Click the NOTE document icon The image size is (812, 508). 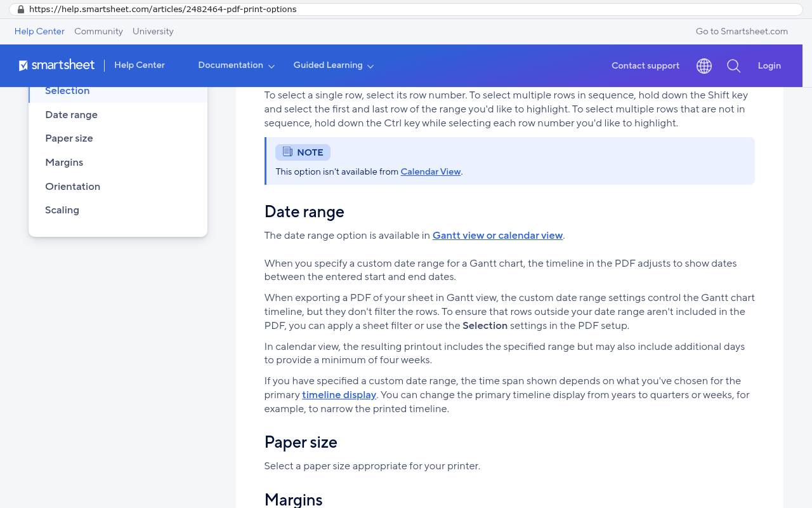click(287, 152)
